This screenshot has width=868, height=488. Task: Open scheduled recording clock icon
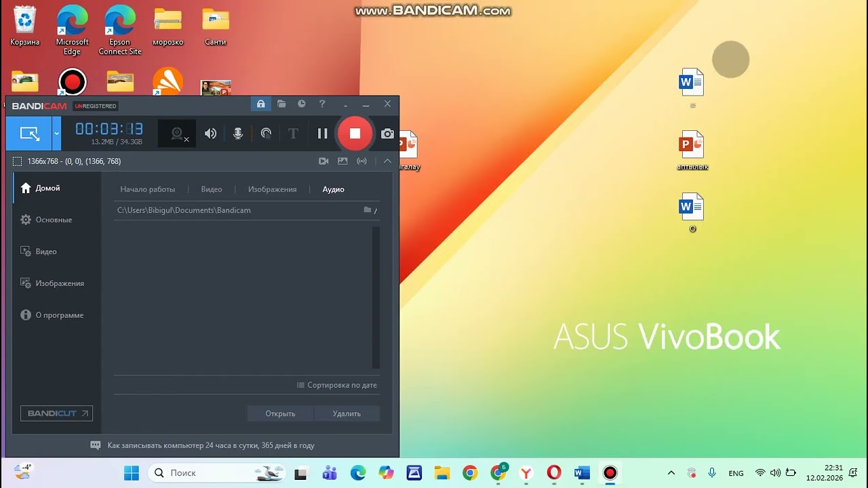pos(302,104)
